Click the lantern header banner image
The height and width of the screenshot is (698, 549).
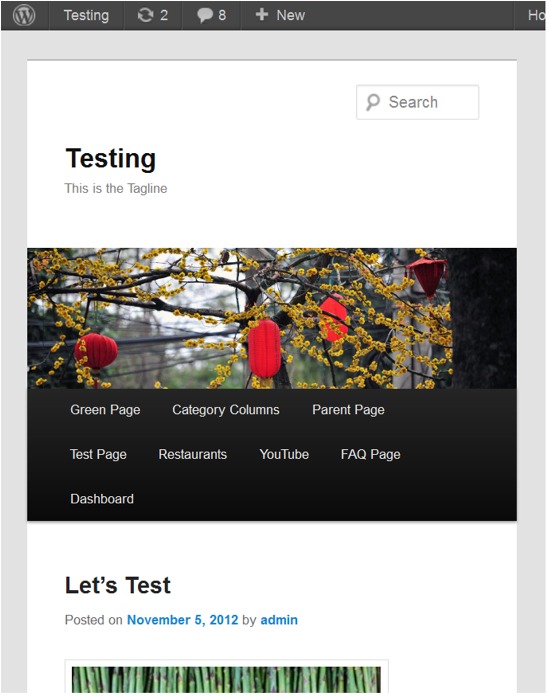tap(272, 318)
